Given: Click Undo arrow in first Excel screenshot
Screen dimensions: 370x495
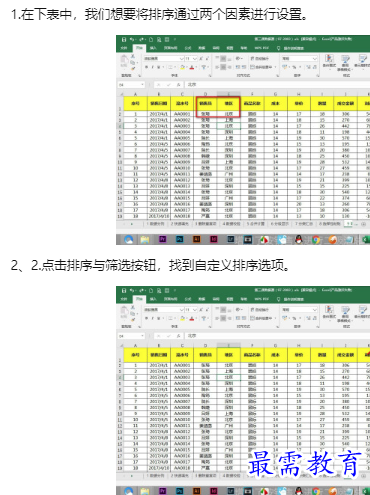Looking at the screenshot, I should 132,39.
